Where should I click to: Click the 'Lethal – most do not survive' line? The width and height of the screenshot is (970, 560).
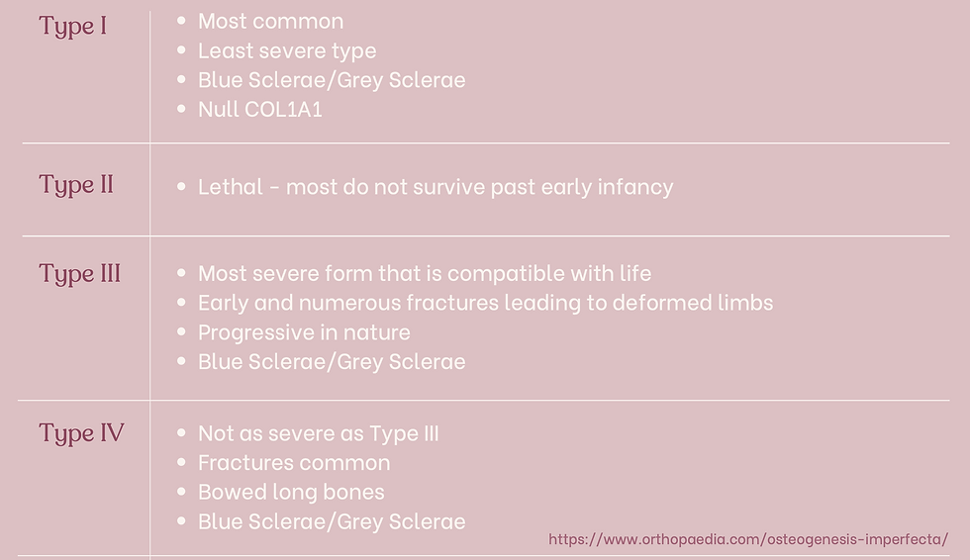436,187
